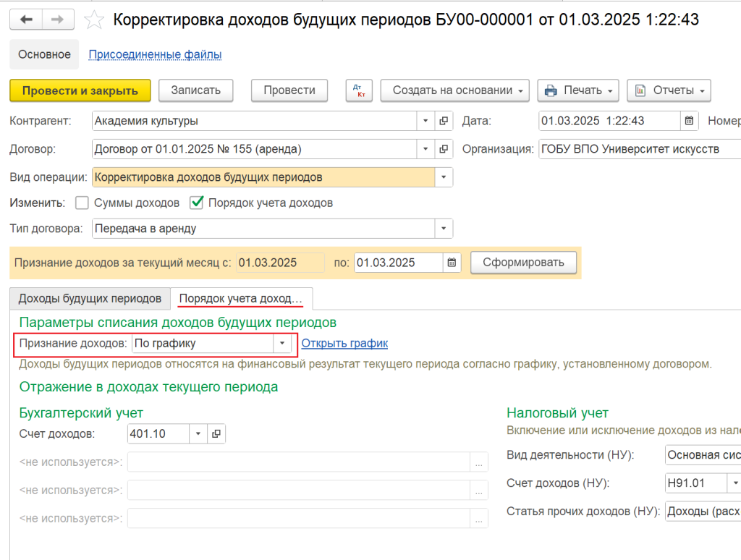
Task: Switch to Доходы будущих периодов tab
Action: [90, 299]
